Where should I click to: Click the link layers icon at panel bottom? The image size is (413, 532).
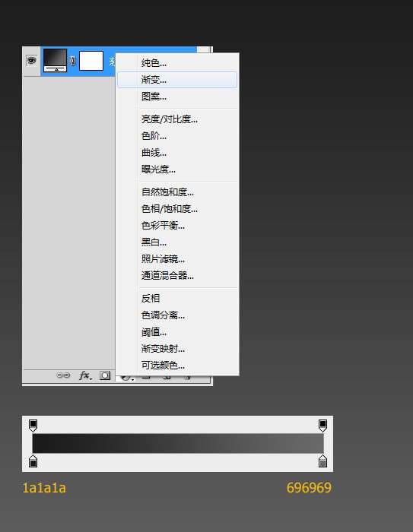[x=63, y=375]
